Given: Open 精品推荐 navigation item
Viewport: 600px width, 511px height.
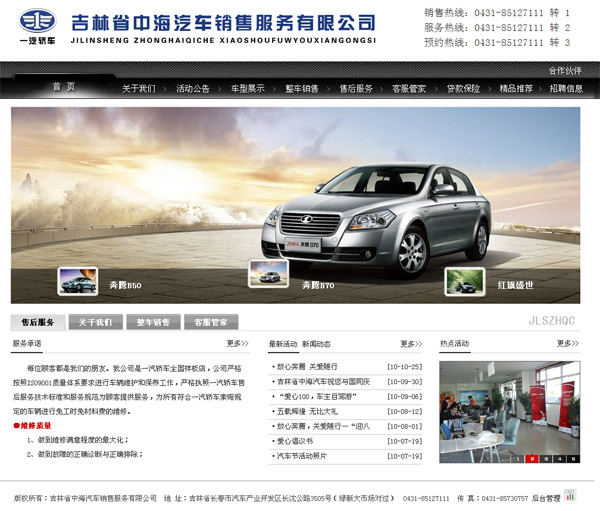Looking at the screenshot, I should click(x=516, y=88).
